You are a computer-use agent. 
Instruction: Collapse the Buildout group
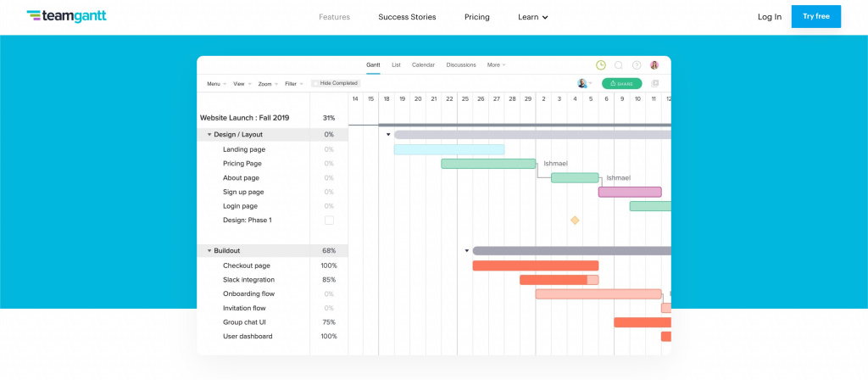click(x=209, y=251)
